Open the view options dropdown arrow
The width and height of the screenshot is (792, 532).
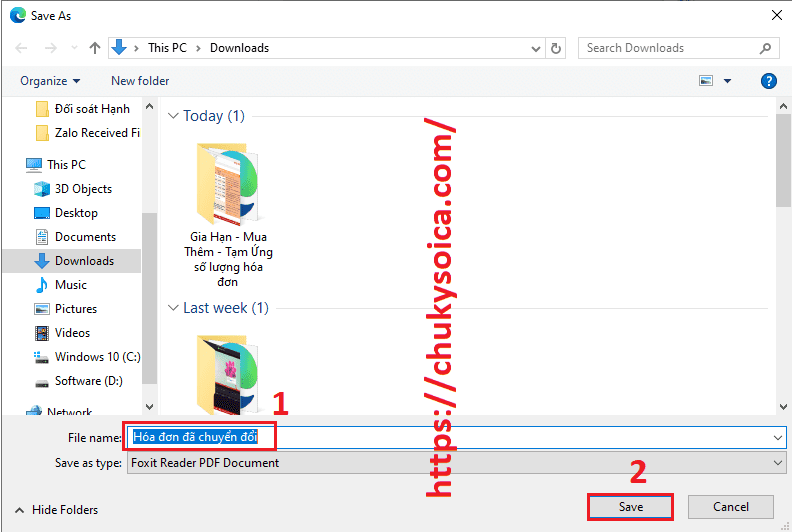(727, 81)
